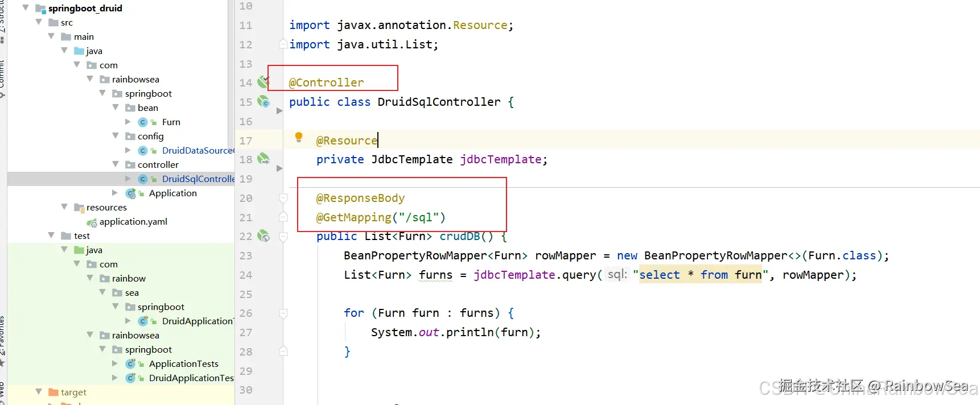Image resolution: width=980 pixels, height=405 pixels.
Task: Click the Application run class icon
Action: tap(130, 193)
